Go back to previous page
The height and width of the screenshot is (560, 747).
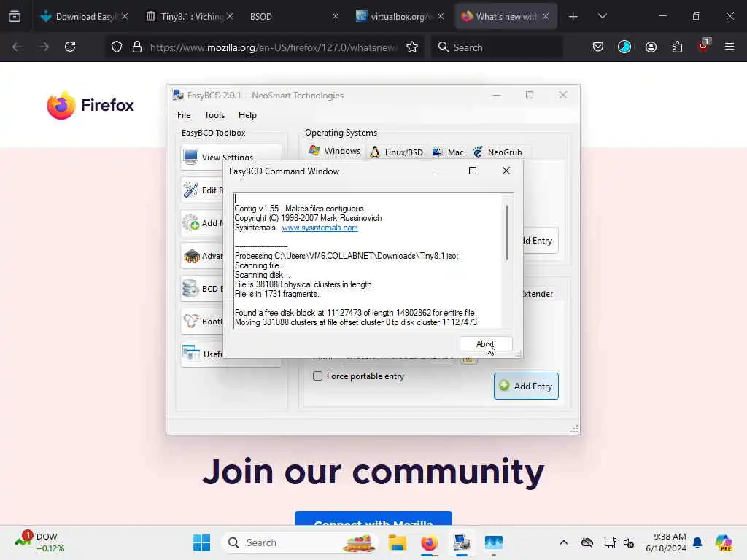coord(18,47)
